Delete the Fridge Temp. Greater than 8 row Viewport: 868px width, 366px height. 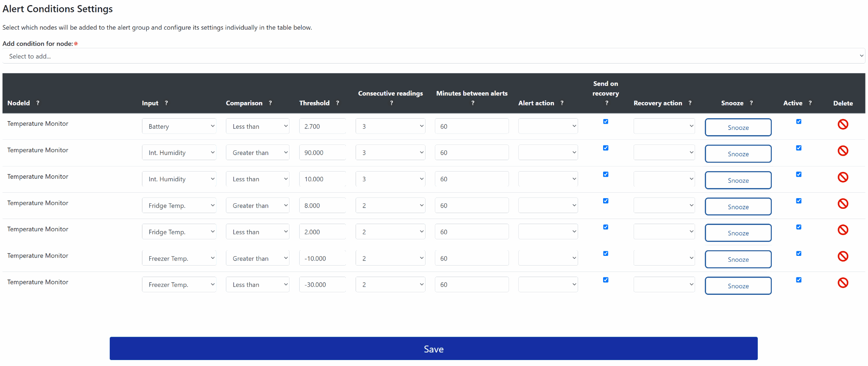tap(843, 204)
